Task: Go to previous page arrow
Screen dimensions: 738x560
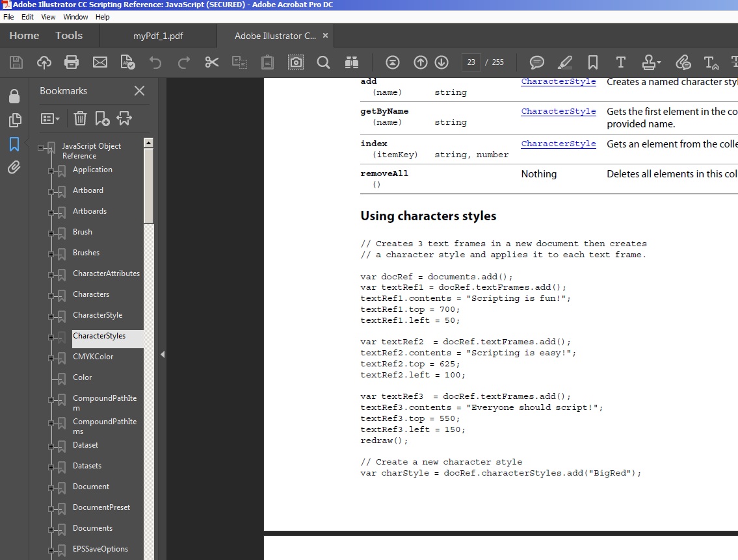Action: click(x=420, y=62)
